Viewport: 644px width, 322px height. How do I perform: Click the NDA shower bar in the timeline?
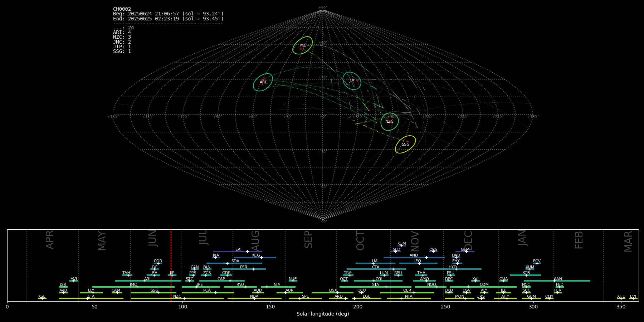point(254,298)
